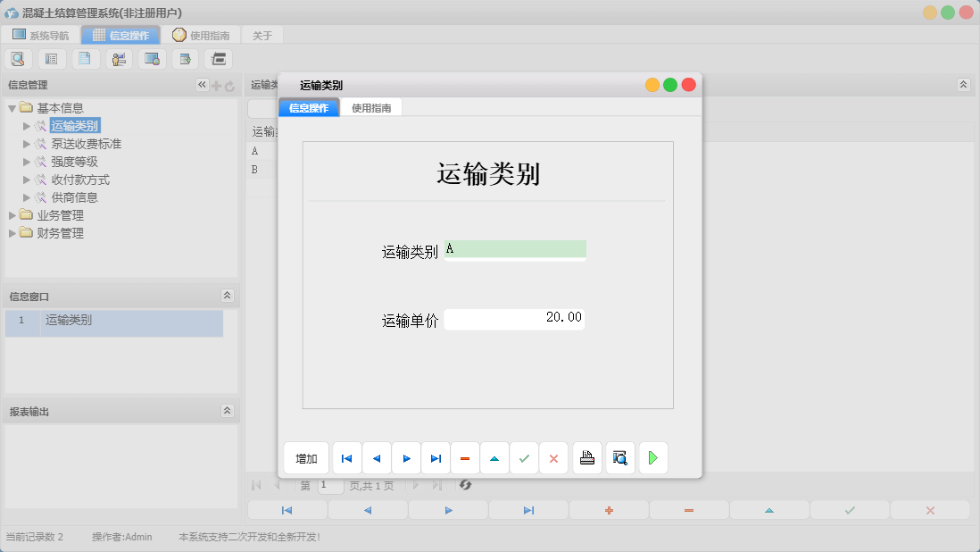Click the green execute arrow in the dialog
This screenshot has width=980, height=552.
(x=652, y=457)
